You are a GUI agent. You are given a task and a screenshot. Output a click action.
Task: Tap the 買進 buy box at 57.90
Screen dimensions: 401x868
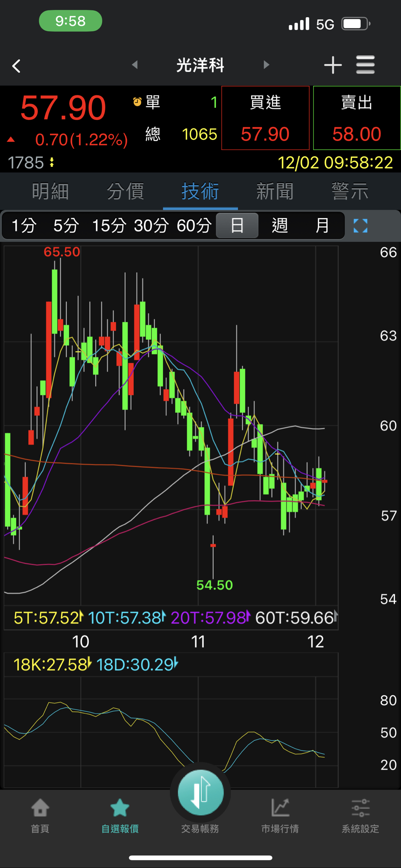tap(265, 118)
